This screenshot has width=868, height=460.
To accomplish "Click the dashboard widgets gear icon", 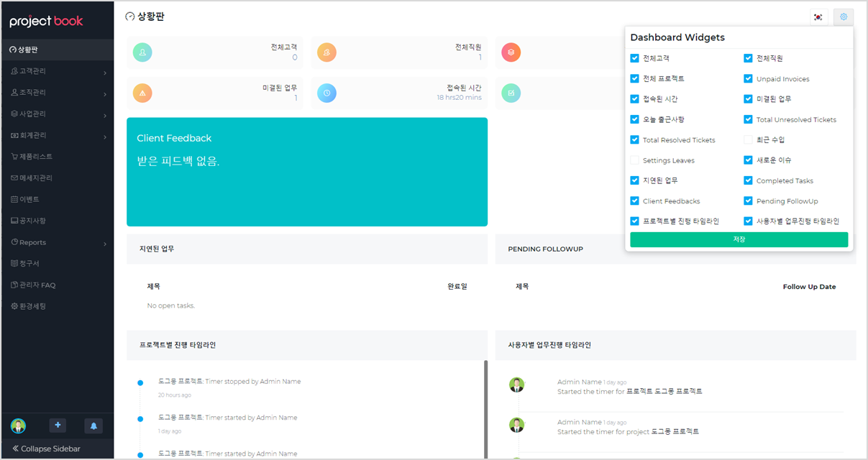I will pyautogui.click(x=844, y=17).
